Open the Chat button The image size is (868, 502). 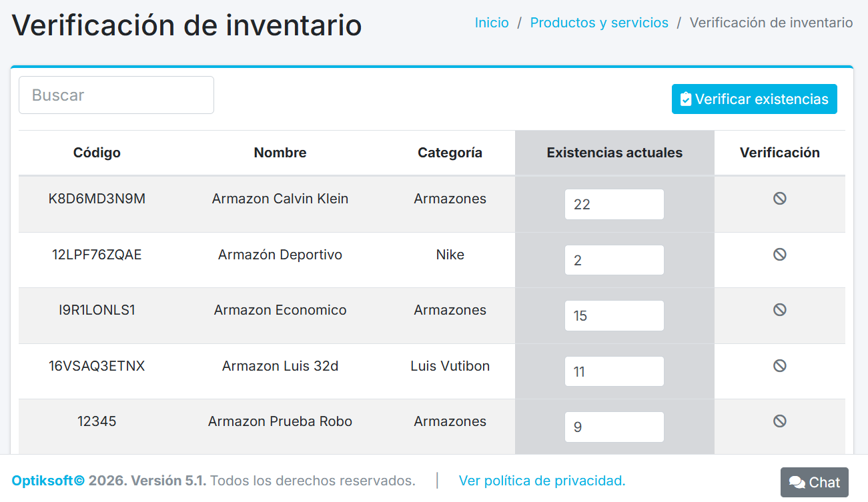[814, 482]
